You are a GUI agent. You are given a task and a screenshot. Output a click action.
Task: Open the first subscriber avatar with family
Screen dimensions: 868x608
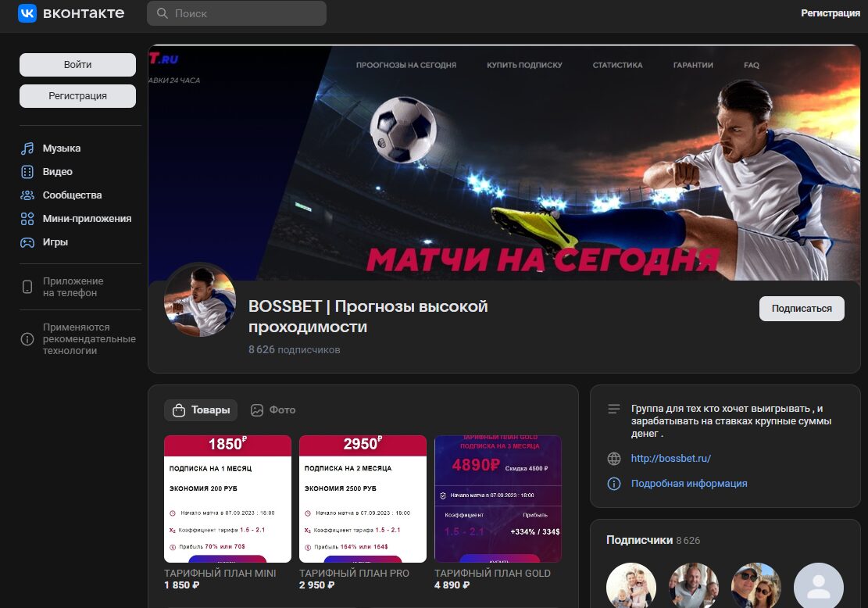[x=631, y=585]
